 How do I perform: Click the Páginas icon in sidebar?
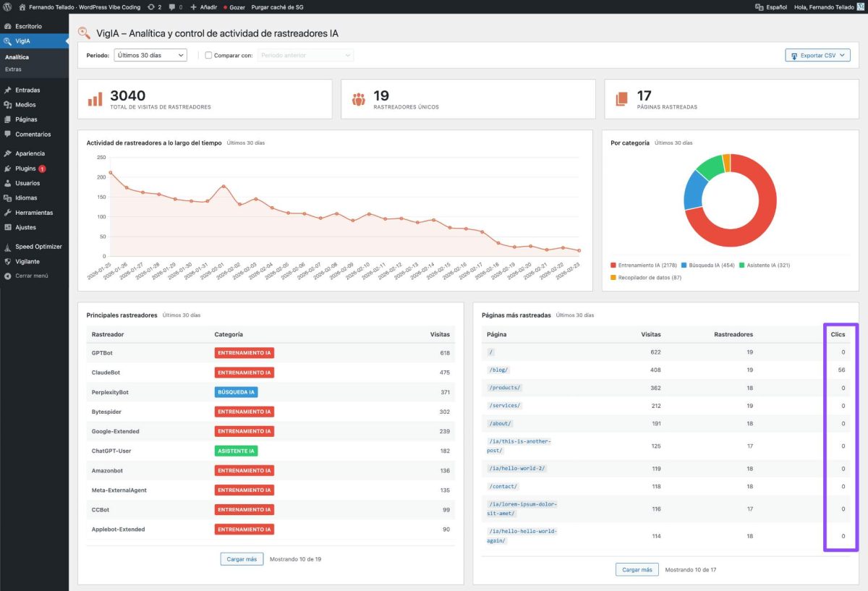[x=8, y=119]
